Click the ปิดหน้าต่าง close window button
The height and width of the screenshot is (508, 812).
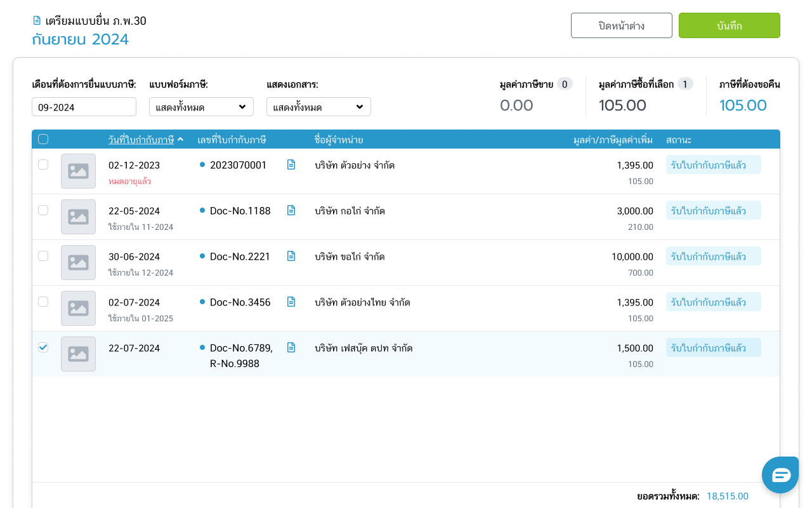(621, 26)
